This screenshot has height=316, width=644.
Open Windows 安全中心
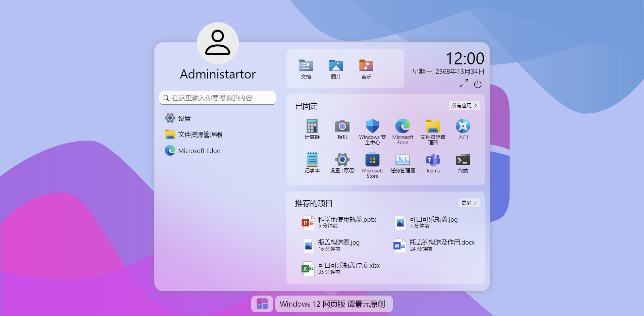(x=372, y=128)
